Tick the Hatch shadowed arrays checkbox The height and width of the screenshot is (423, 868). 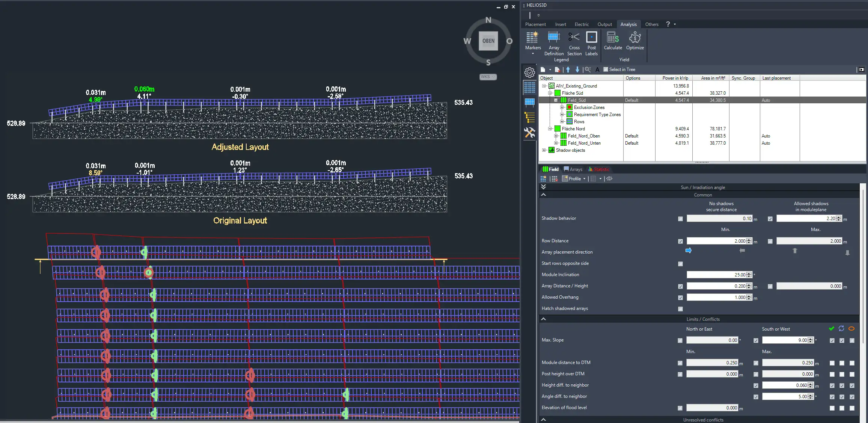[680, 309]
